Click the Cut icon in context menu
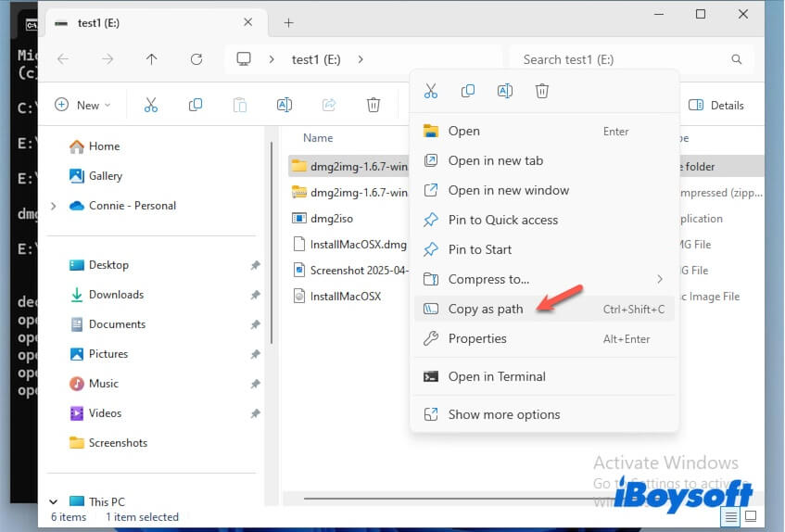This screenshot has height=532, width=785. (431, 91)
